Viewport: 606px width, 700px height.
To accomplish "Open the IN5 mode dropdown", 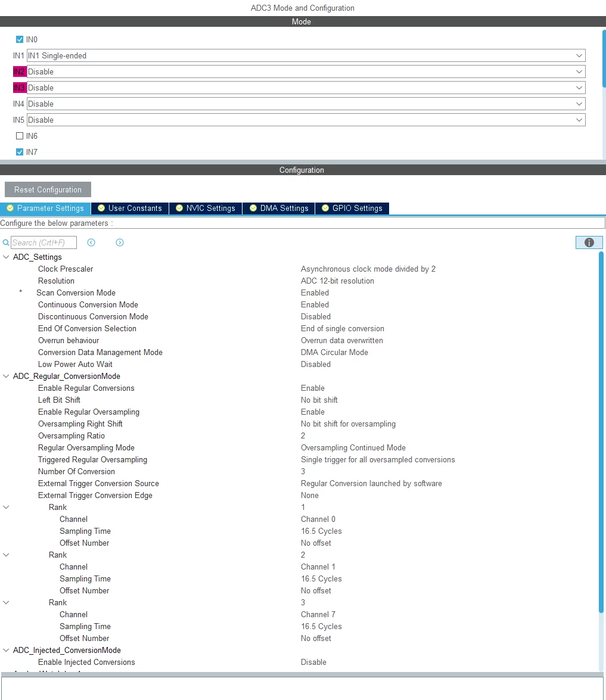I will [x=306, y=120].
